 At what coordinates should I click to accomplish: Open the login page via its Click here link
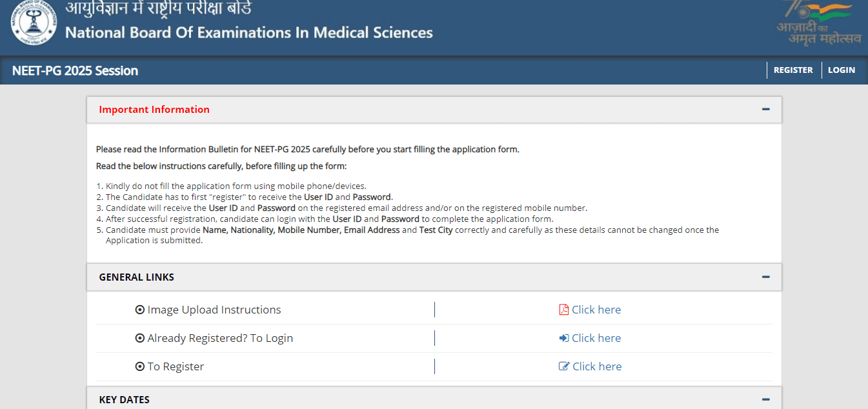pos(596,338)
